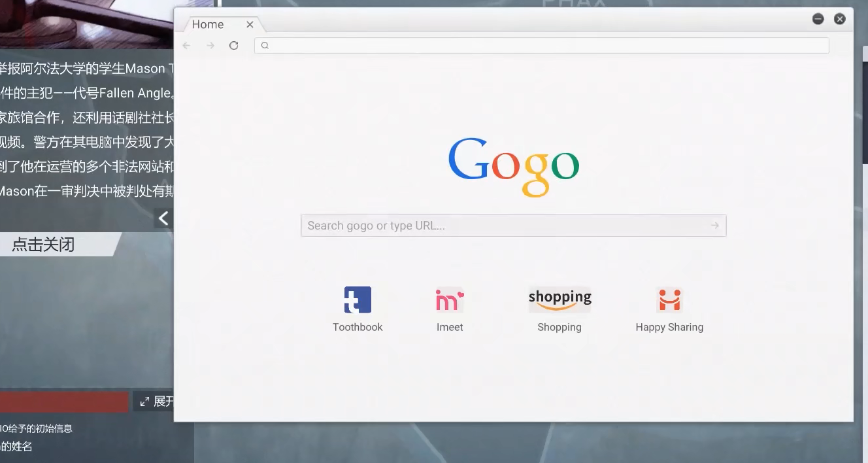Go back using the browser back arrow
This screenshot has height=463, width=868.
(186, 45)
